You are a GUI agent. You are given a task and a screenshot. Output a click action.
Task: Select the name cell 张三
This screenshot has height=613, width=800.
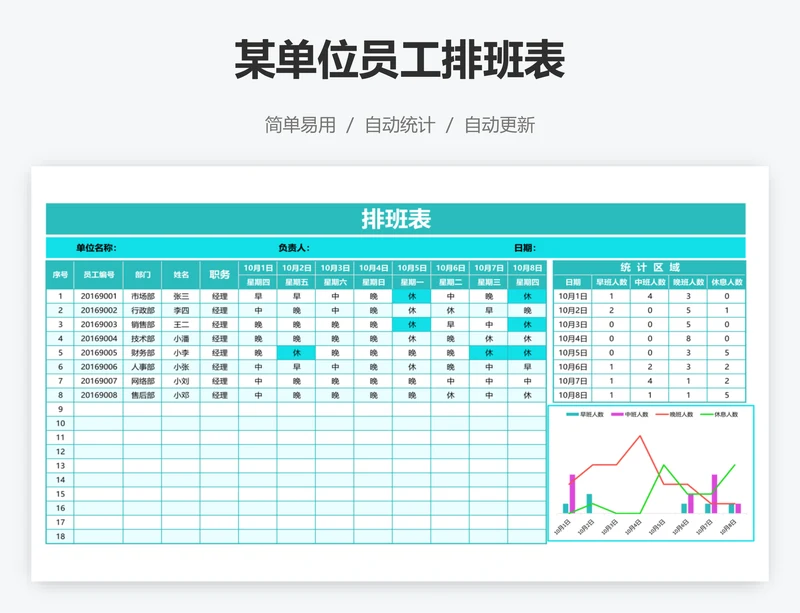[x=181, y=296]
